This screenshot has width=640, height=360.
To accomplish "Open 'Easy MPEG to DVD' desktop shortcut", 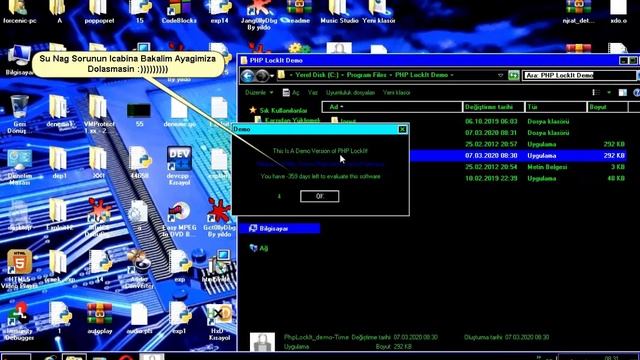I will point(179,218).
